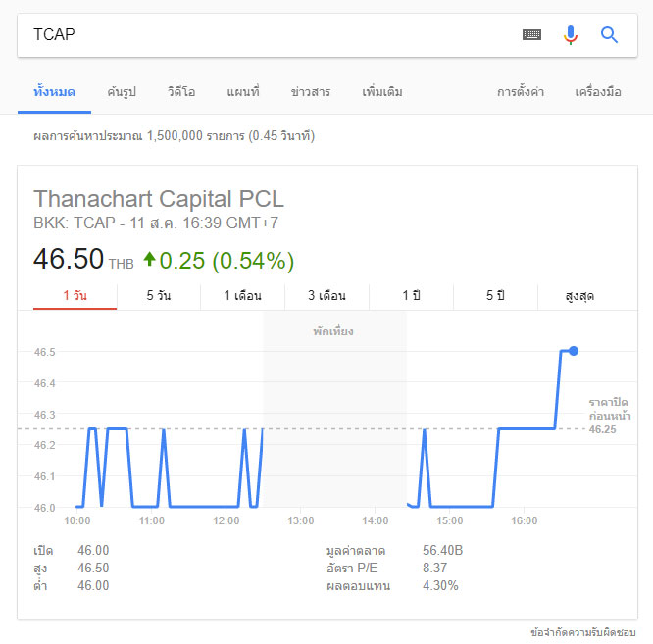The height and width of the screenshot is (644, 653).
Task: Start voice search with microphone icon
Action: point(571,35)
